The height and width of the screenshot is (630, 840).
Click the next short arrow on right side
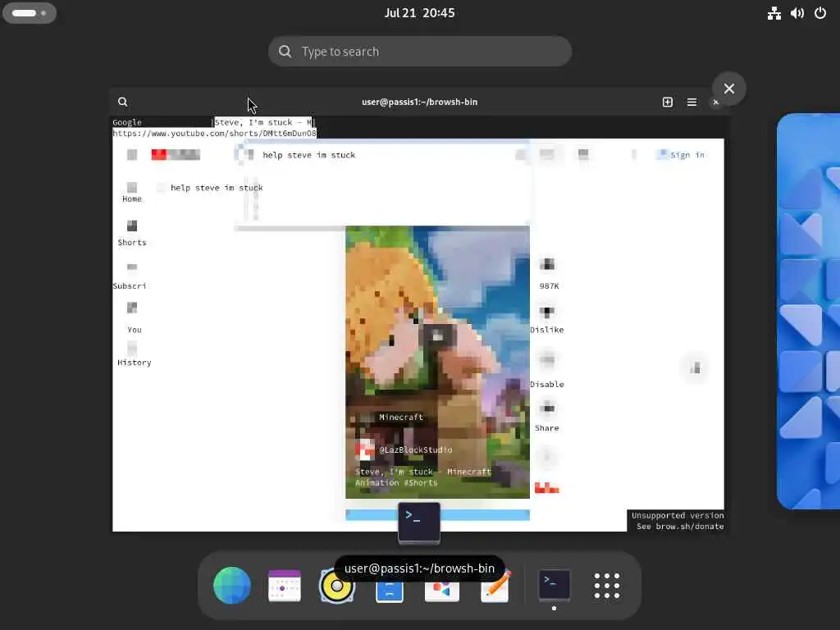(695, 368)
